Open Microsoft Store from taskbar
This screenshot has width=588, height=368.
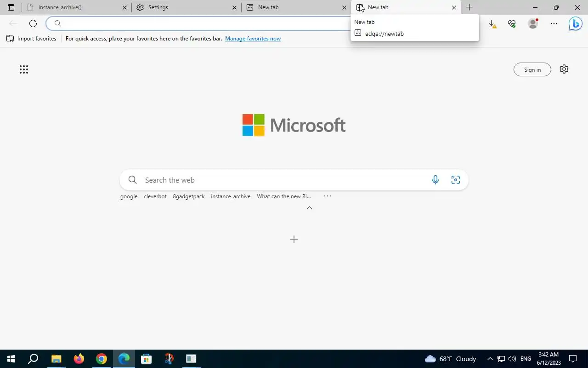[147, 359]
